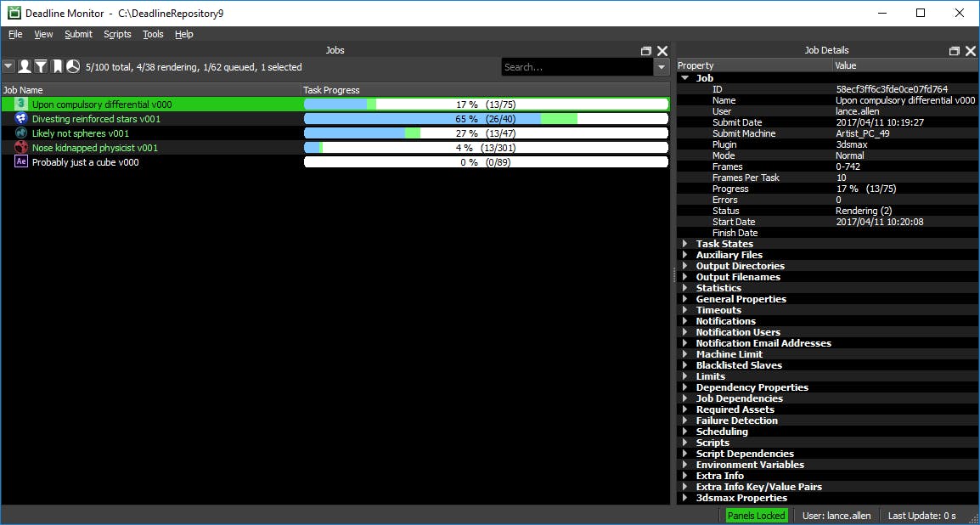This screenshot has height=525, width=980.
Task: Click the Nuke icon beside Nose kidnapped physicist v001
Action: (x=21, y=148)
